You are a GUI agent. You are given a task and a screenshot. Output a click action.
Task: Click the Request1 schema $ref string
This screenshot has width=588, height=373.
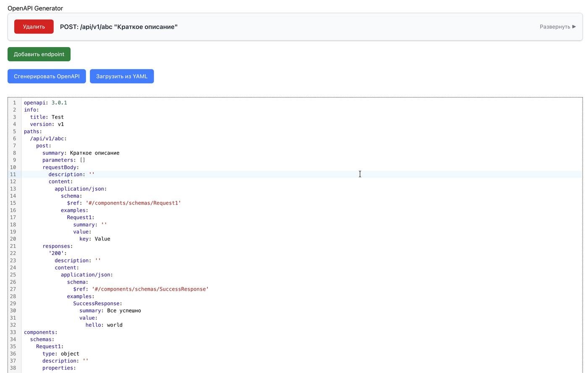click(x=133, y=203)
